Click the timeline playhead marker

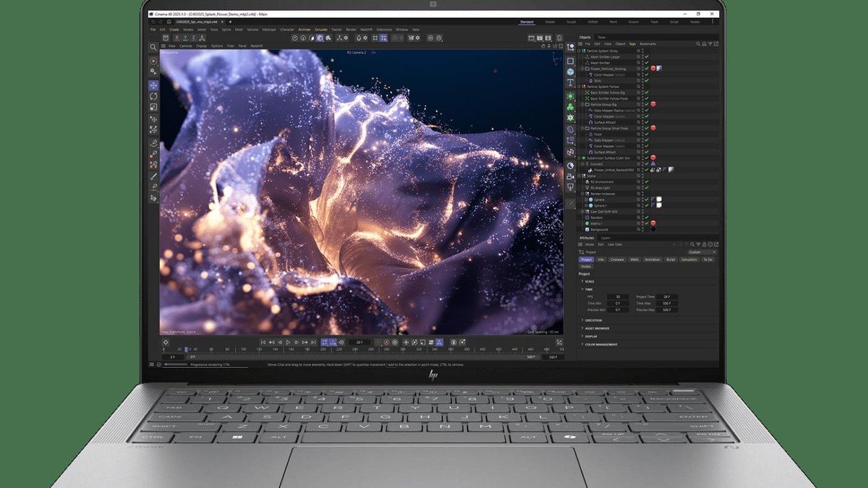tap(187, 349)
